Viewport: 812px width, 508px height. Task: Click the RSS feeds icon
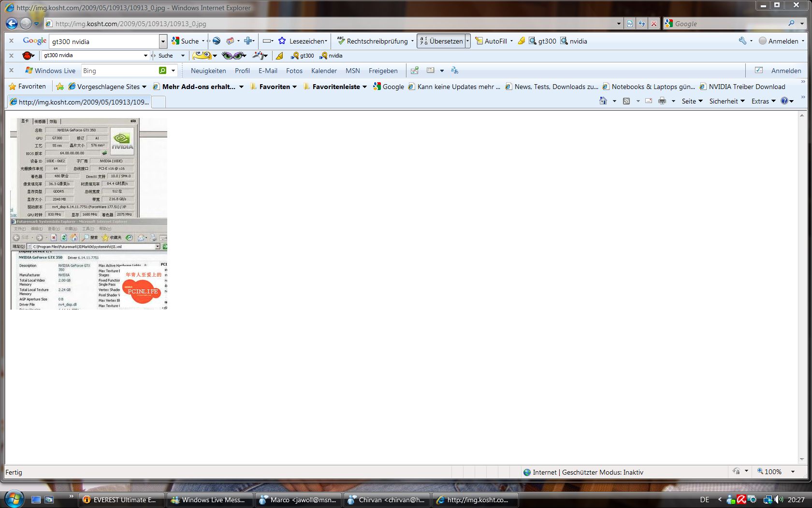click(626, 101)
